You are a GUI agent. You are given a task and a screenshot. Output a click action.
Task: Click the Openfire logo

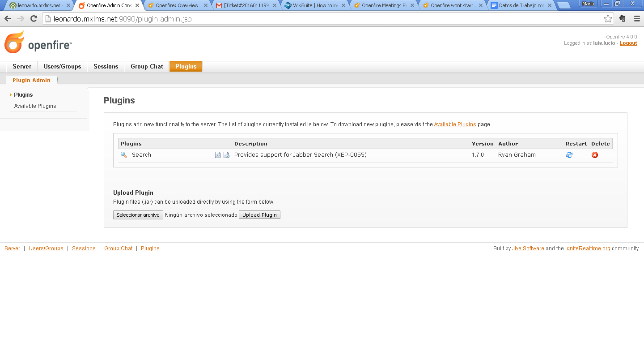pyautogui.click(x=38, y=43)
